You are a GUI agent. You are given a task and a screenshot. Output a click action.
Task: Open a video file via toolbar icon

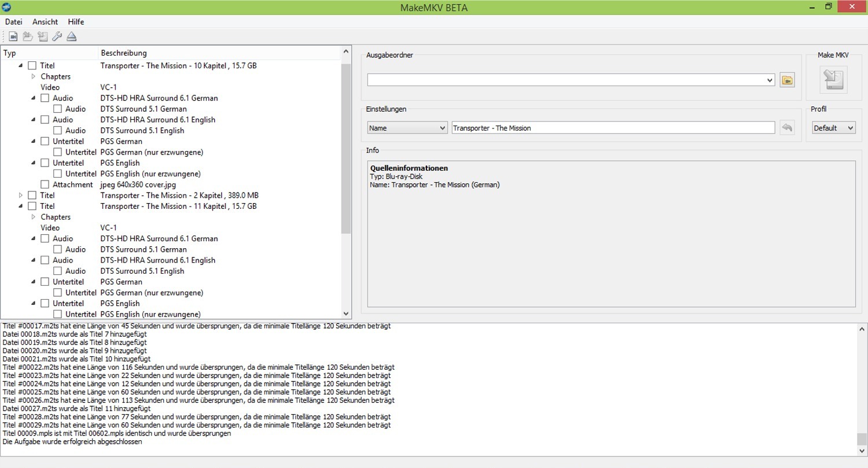(x=13, y=36)
